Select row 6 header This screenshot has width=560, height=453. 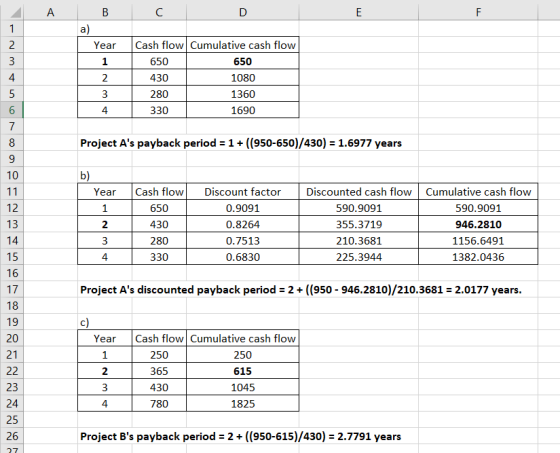12,110
